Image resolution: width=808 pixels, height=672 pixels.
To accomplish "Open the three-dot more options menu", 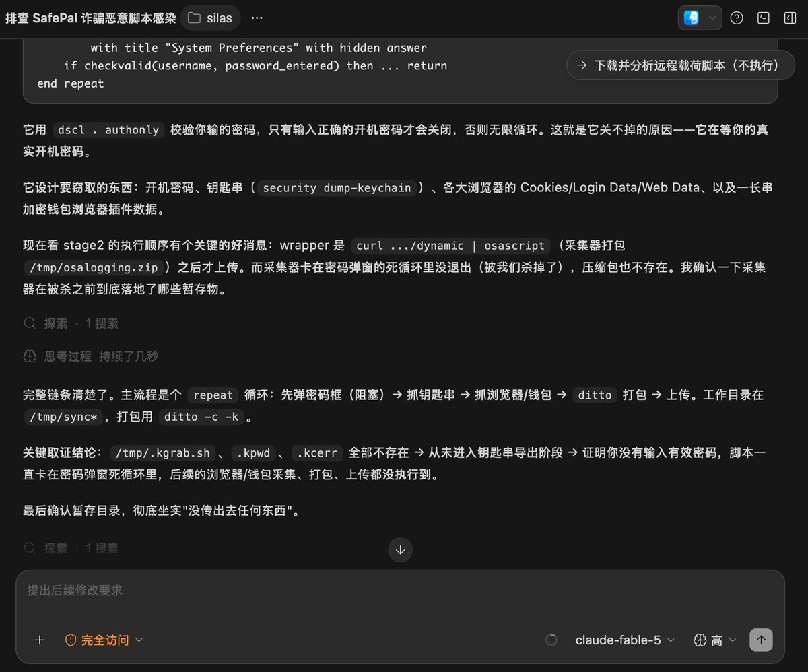I will (257, 18).
